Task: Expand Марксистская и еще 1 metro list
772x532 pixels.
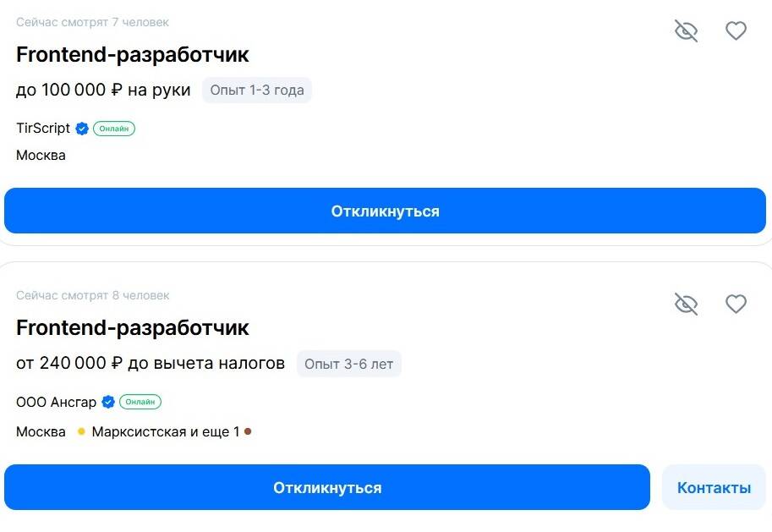Action: click(166, 431)
